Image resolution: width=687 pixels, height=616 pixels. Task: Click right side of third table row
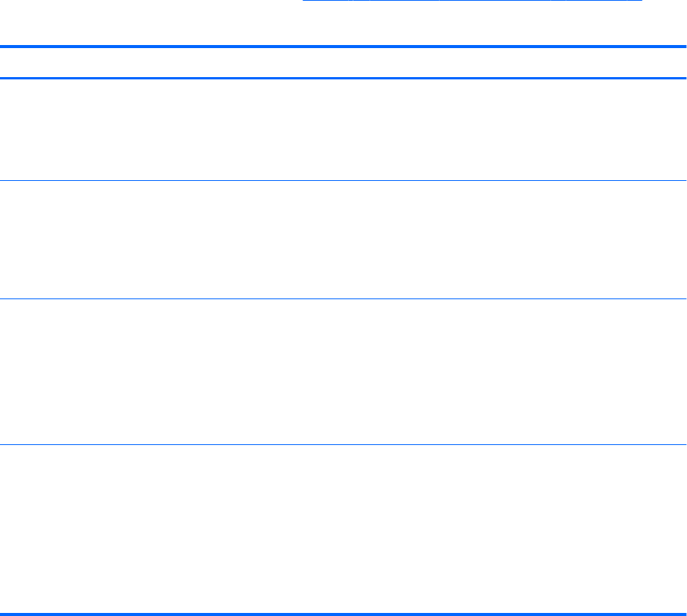point(672,371)
